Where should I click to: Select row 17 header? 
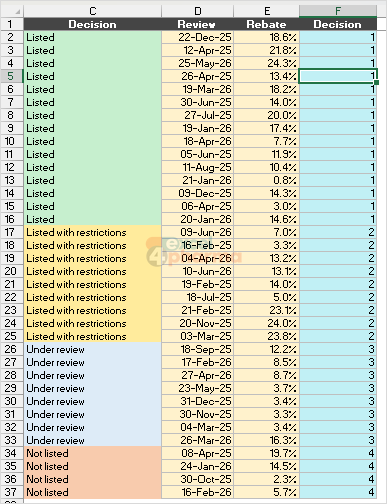(x=11, y=232)
